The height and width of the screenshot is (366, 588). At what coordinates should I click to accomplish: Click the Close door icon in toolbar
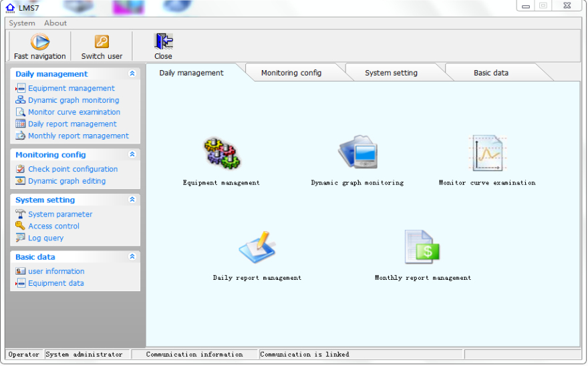tap(163, 42)
